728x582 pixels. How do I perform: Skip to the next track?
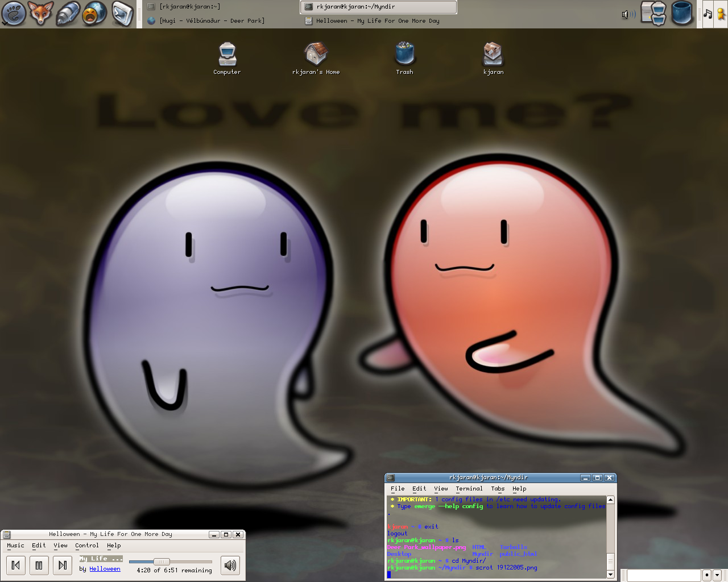tap(63, 565)
